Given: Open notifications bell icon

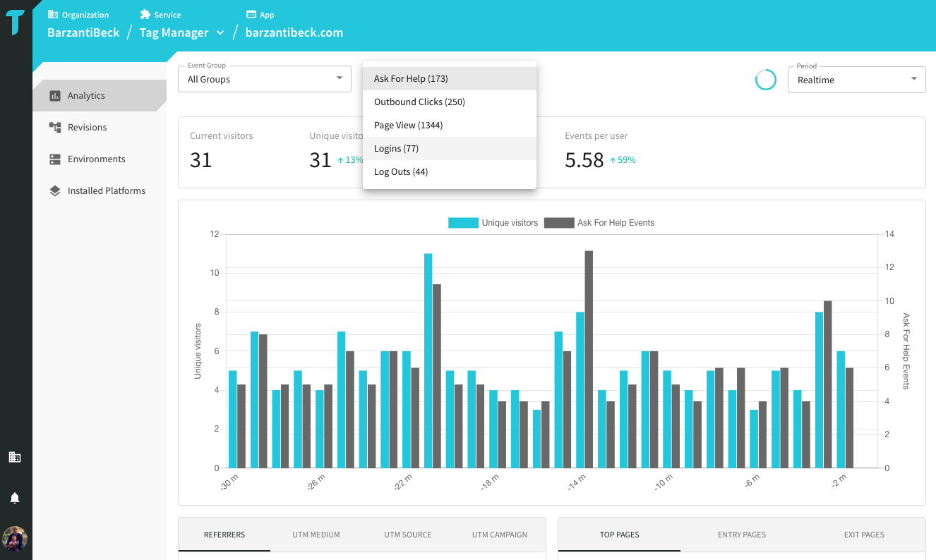Looking at the screenshot, I should click(15, 498).
